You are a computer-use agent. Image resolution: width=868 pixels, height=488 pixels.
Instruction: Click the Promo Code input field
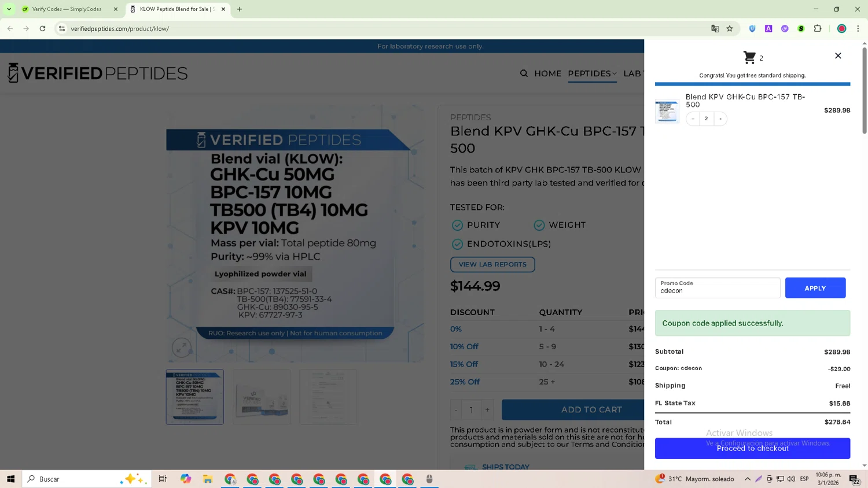click(x=718, y=288)
